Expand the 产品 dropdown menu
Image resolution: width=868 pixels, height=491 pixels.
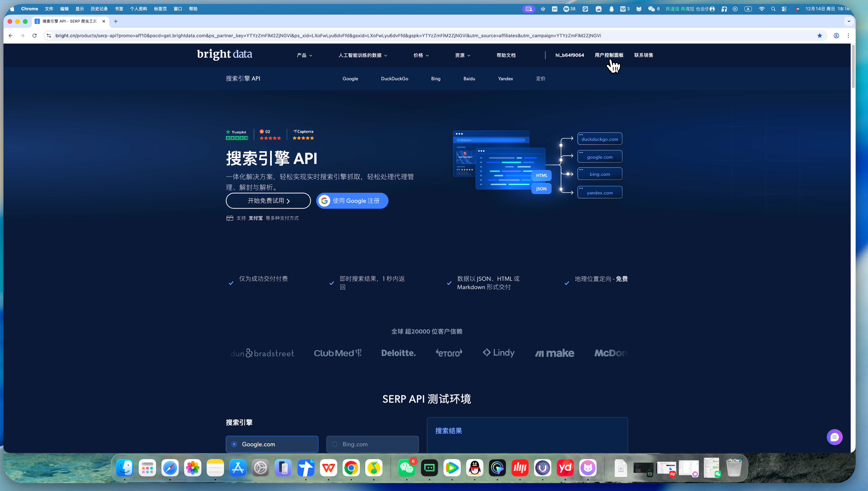click(x=304, y=55)
